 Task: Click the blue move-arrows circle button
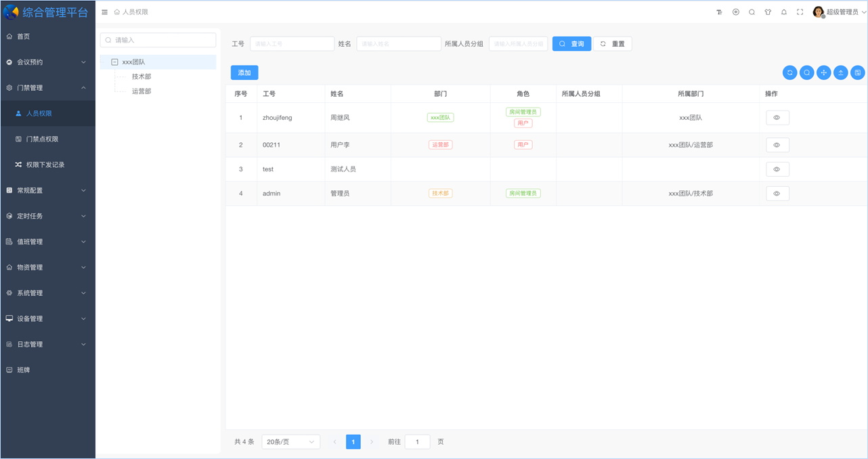[824, 72]
